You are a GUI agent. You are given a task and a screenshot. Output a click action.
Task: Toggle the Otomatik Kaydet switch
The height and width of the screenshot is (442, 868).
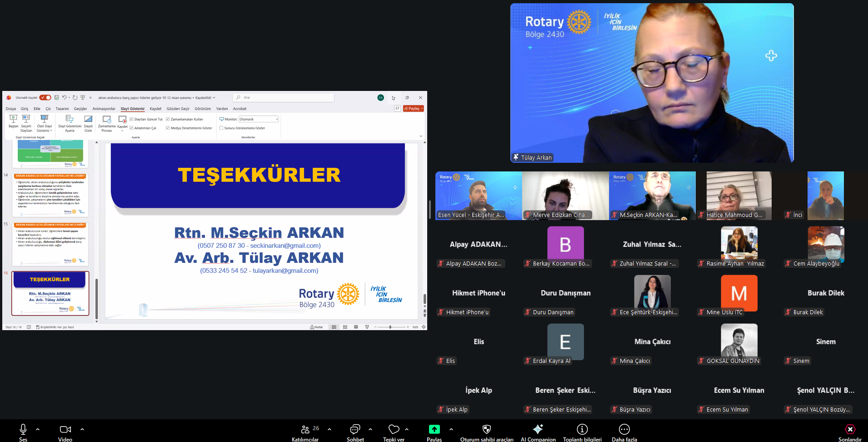pos(45,97)
